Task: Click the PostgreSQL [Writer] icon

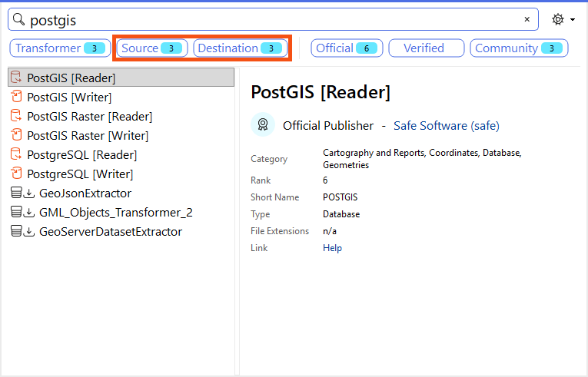Action: [16, 174]
